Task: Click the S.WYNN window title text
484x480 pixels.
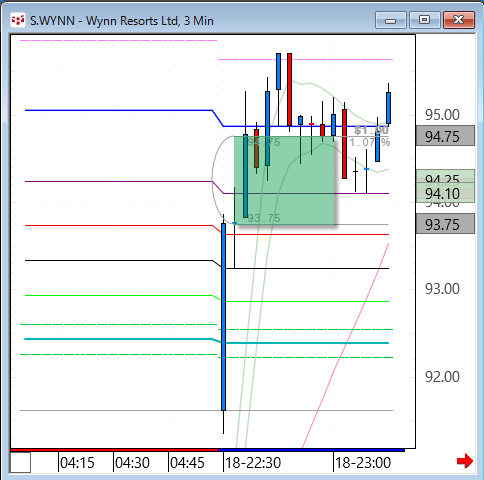Action: 122,21
